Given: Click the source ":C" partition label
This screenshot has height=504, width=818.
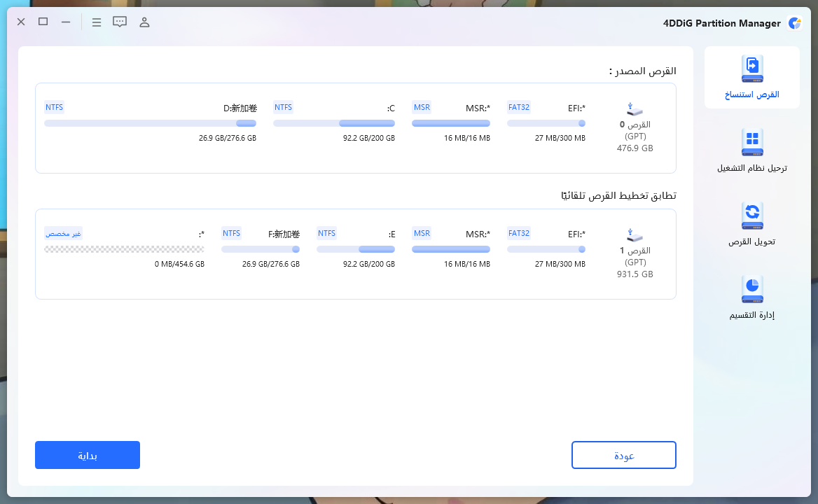Looking at the screenshot, I should click(x=391, y=108).
